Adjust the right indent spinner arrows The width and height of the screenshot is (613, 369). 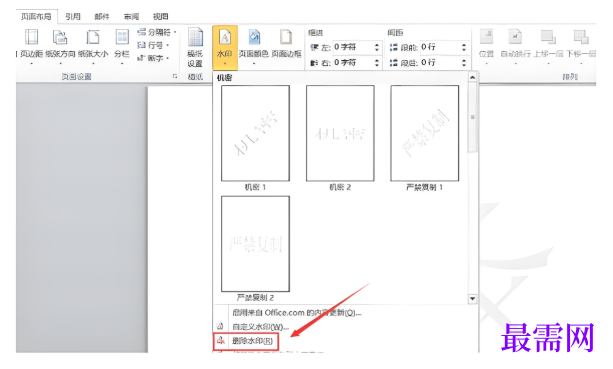tap(377, 63)
